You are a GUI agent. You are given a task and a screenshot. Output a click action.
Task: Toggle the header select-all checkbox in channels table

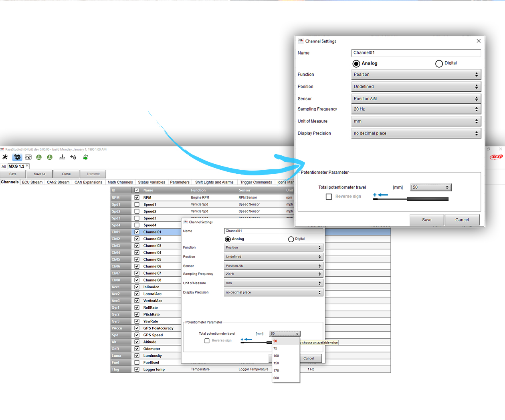pos(137,191)
